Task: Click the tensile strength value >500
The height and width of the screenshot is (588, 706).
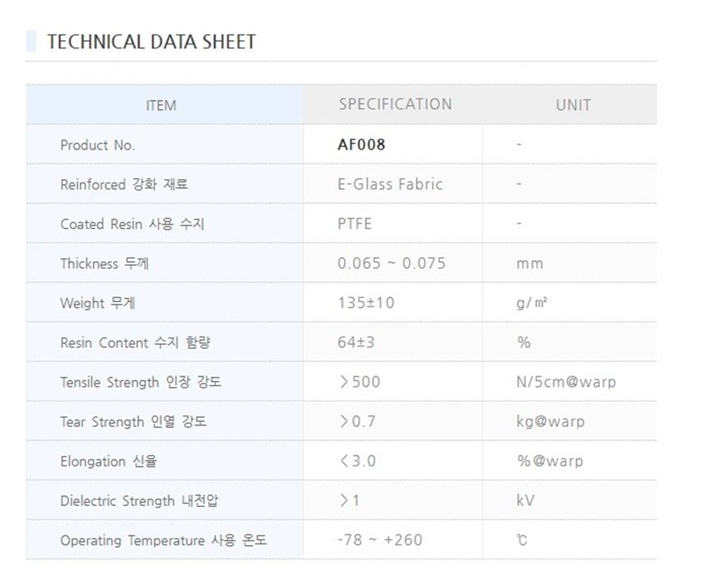Action: pyautogui.click(x=360, y=382)
